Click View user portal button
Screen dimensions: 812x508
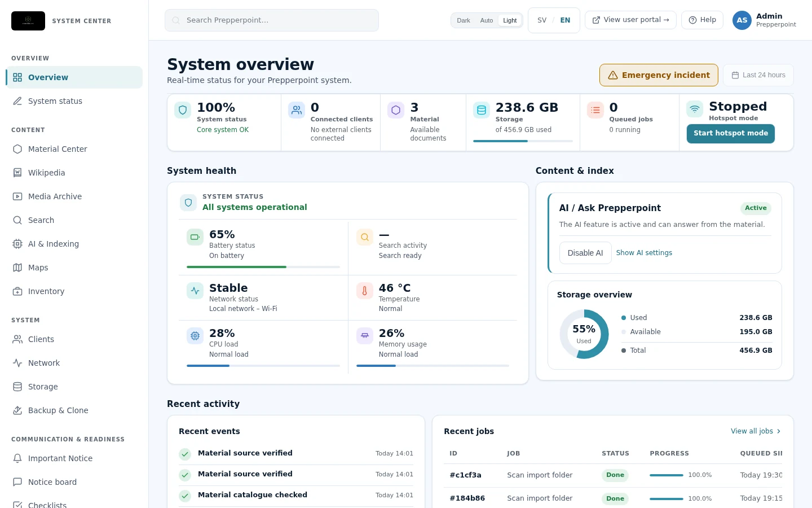(x=630, y=20)
